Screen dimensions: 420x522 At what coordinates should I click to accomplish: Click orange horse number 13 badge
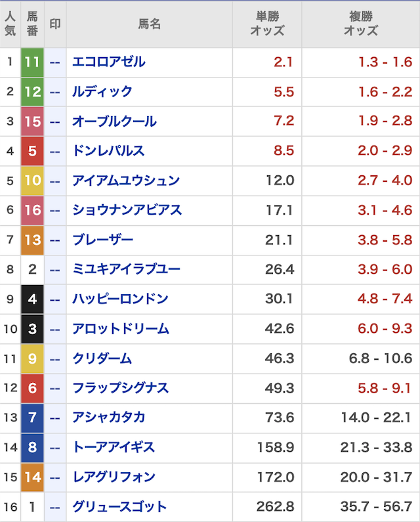click(32, 240)
